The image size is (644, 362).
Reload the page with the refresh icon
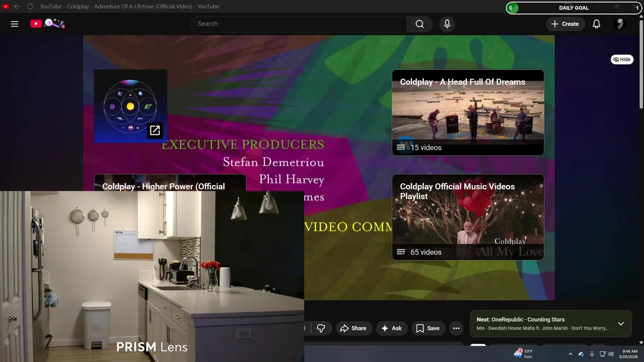pyautogui.click(x=30, y=7)
